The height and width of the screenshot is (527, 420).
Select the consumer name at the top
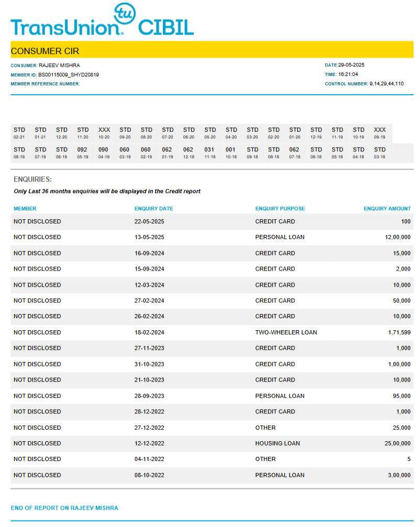click(59, 65)
